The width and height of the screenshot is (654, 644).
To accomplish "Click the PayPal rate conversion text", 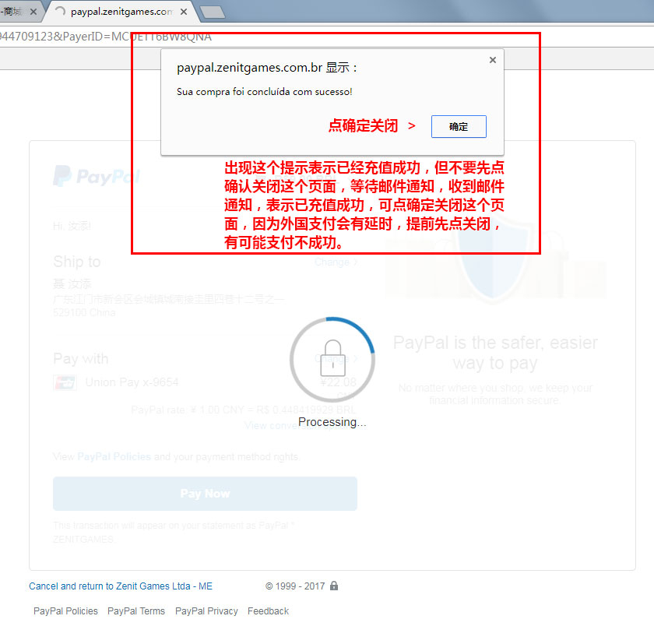I will tap(243, 410).
